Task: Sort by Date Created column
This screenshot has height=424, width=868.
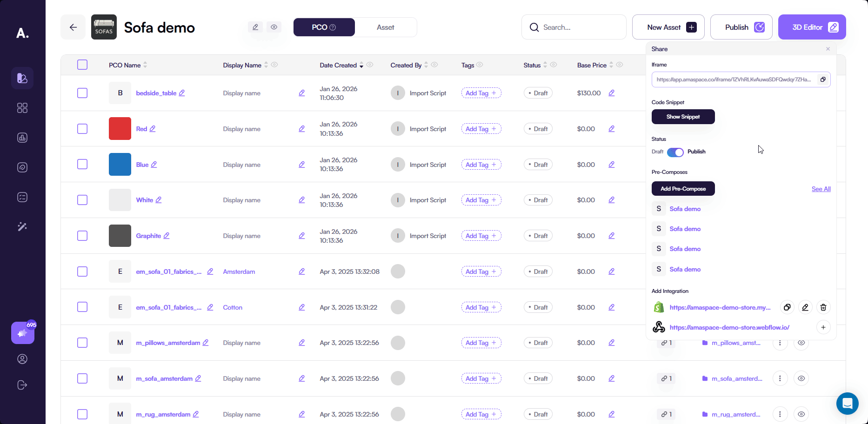Action: (x=361, y=65)
